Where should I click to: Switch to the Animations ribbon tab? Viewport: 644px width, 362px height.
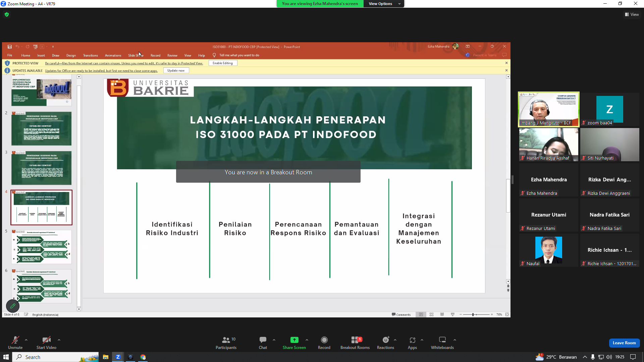tap(113, 55)
